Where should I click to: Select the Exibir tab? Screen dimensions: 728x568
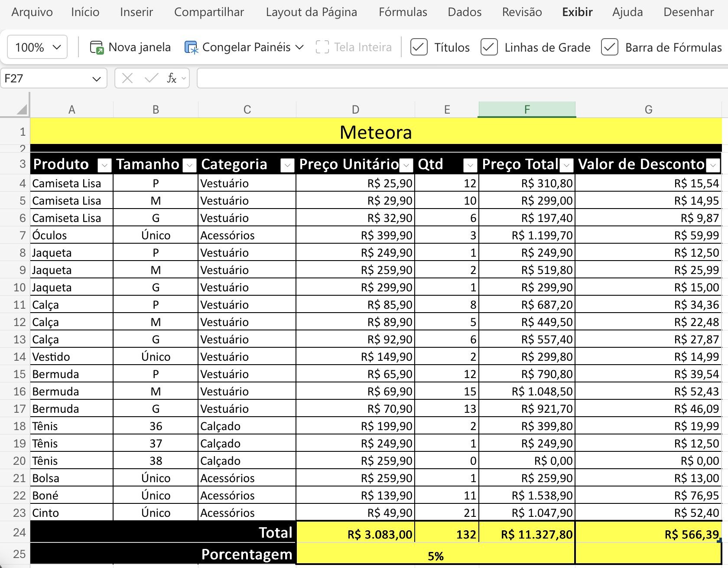click(x=578, y=12)
